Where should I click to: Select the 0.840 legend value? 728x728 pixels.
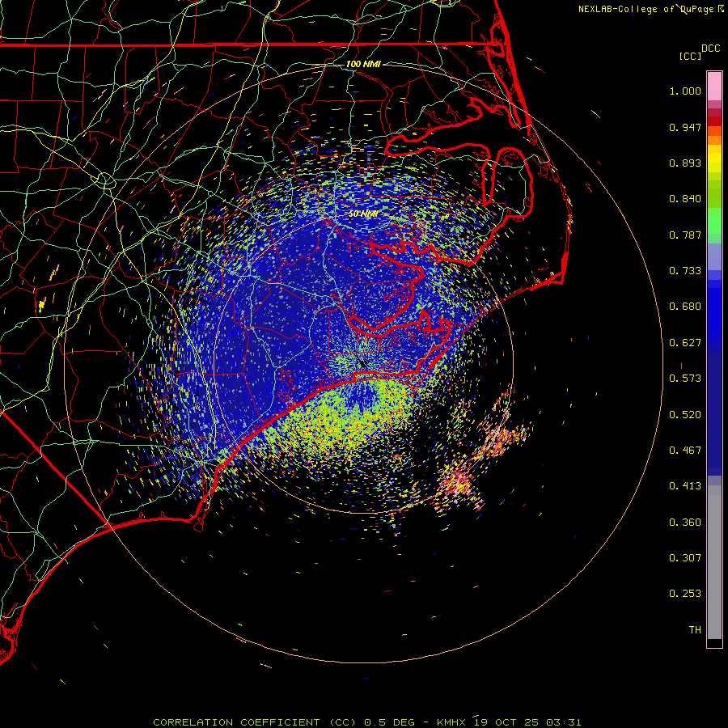(x=685, y=199)
